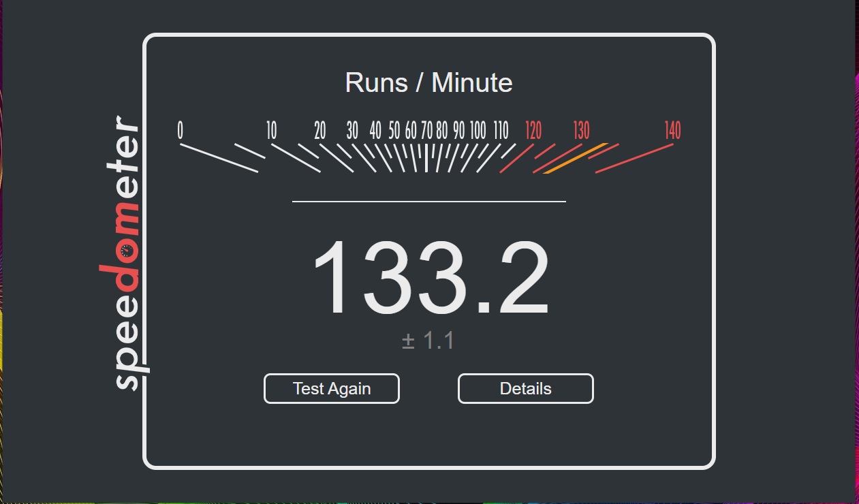Click the 80 gauge label
This screenshot has height=504, width=859.
(x=442, y=130)
